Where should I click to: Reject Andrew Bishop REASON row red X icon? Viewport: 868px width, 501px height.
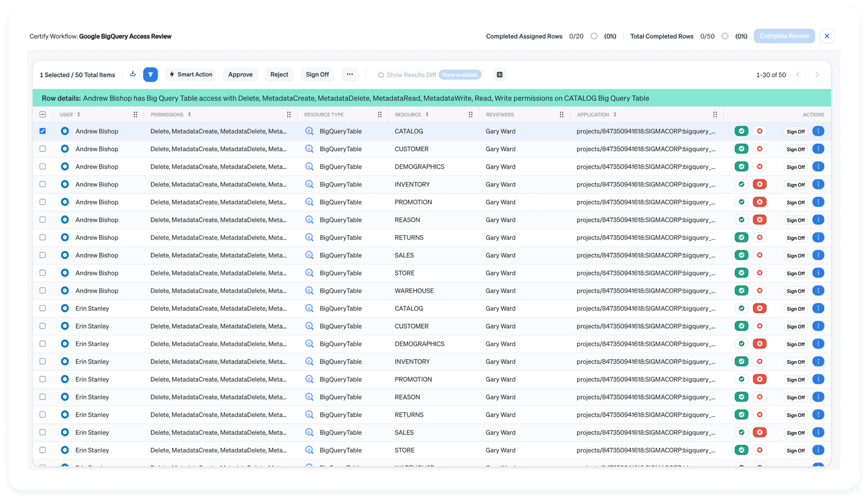click(759, 220)
